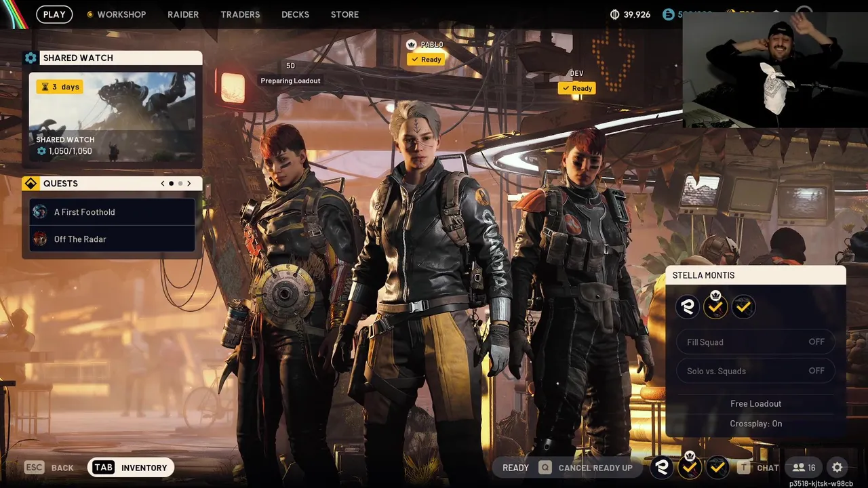Click the T key chat hint icon

click(x=744, y=468)
